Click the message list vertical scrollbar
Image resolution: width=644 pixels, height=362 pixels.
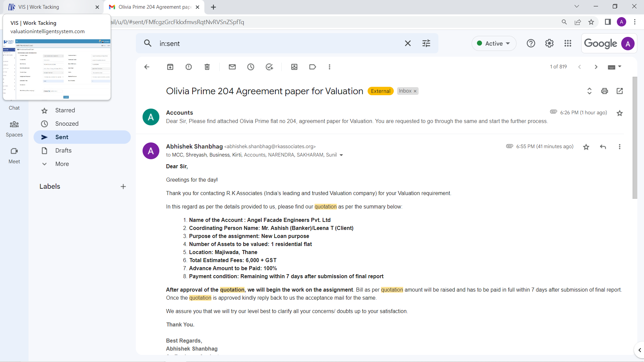[635, 137]
